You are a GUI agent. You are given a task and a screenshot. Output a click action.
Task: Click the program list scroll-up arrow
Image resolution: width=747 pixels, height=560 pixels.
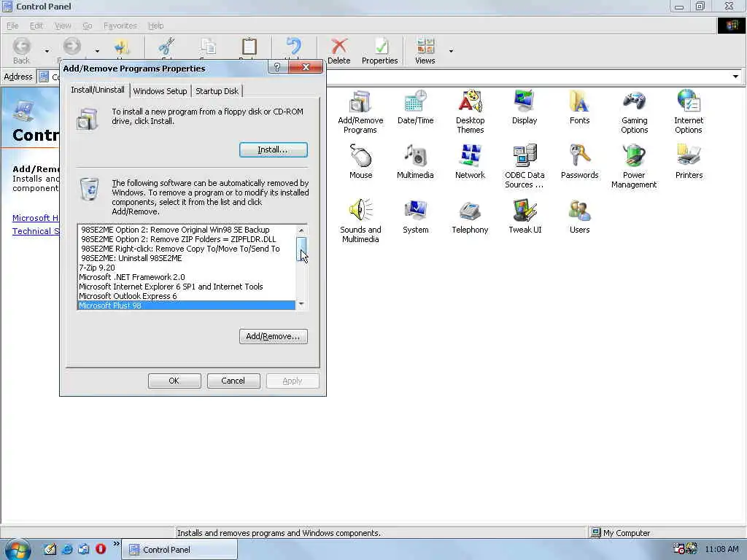point(301,230)
